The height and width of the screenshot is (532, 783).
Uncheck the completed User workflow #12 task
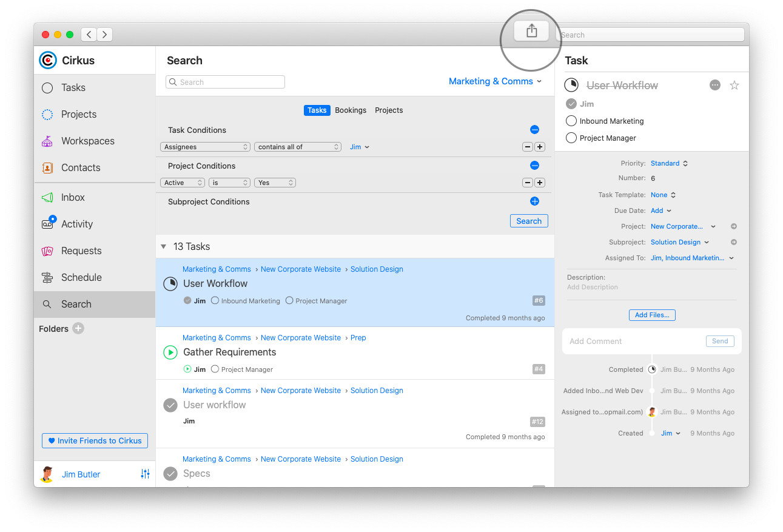(170, 405)
